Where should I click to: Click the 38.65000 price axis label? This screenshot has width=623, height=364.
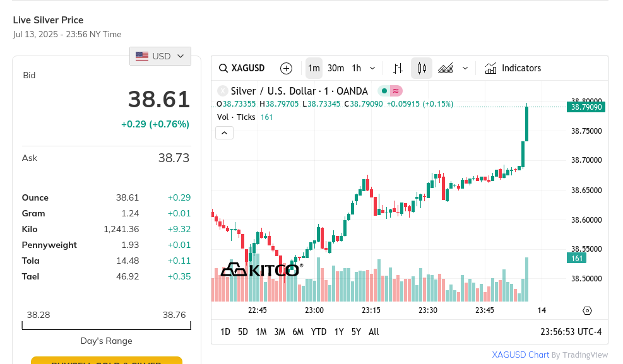coord(586,190)
